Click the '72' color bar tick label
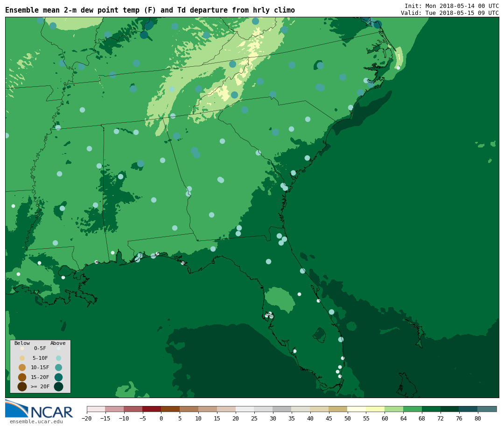 [441, 418]
